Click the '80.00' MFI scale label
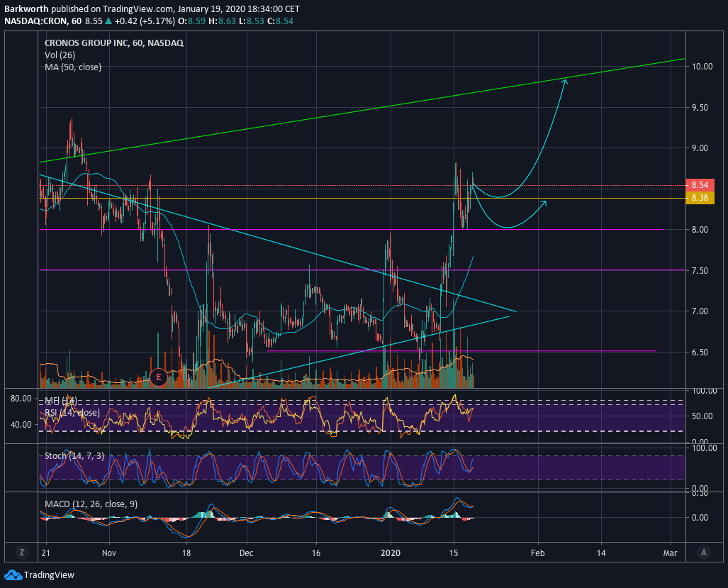728x588 pixels. (x=21, y=399)
